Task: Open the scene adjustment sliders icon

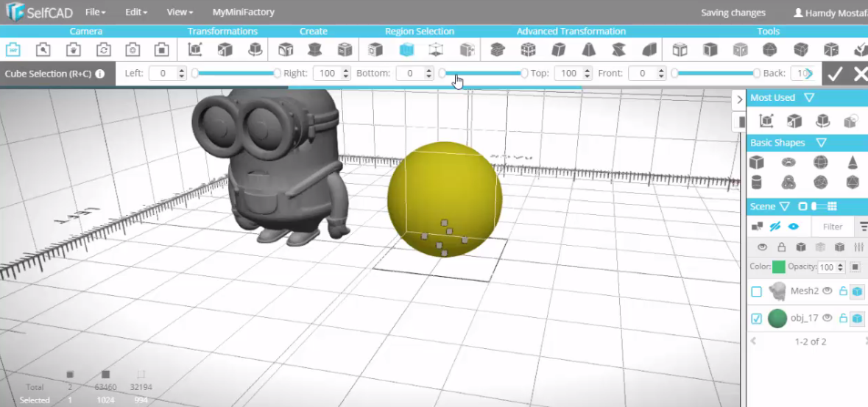Action: click(x=859, y=247)
